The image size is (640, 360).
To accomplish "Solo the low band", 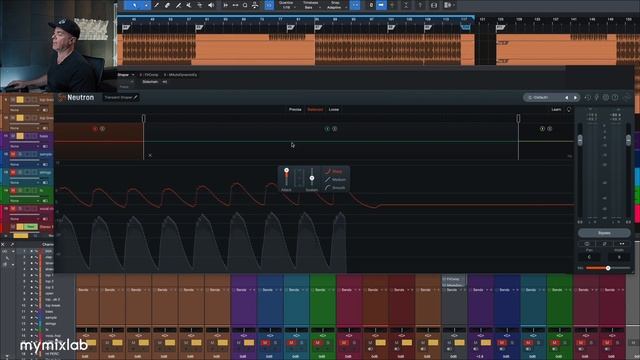I will coord(102,129).
